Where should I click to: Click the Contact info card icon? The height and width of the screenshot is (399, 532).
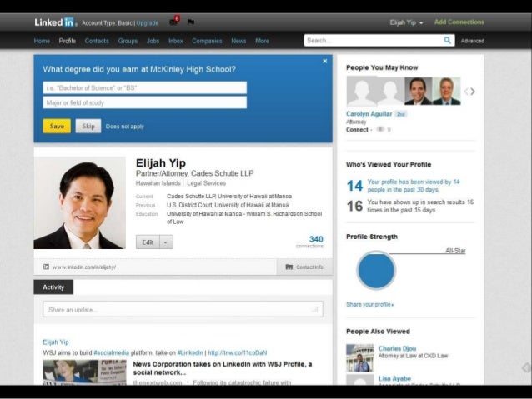point(289,267)
